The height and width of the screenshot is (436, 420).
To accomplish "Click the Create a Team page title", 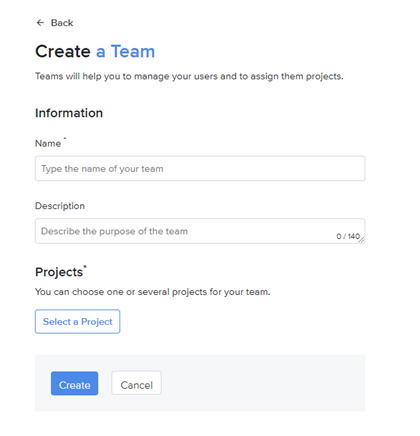I will [95, 51].
